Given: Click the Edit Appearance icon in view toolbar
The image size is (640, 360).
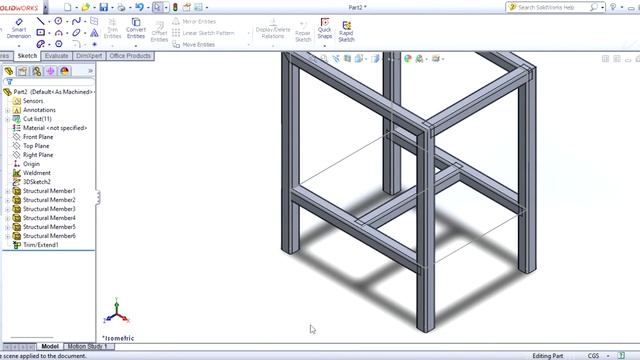Looking at the screenshot, I should point(407,59).
